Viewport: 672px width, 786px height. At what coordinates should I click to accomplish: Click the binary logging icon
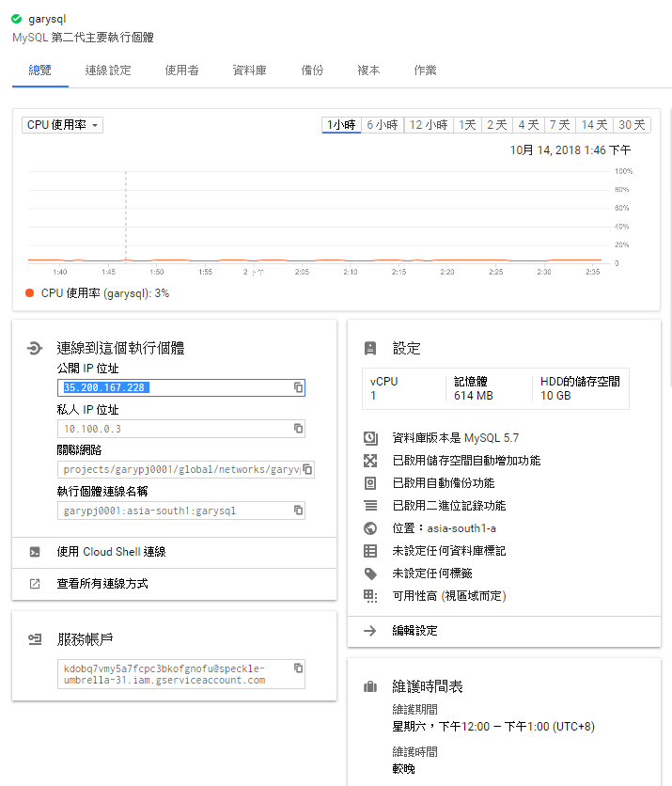pos(371,505)
